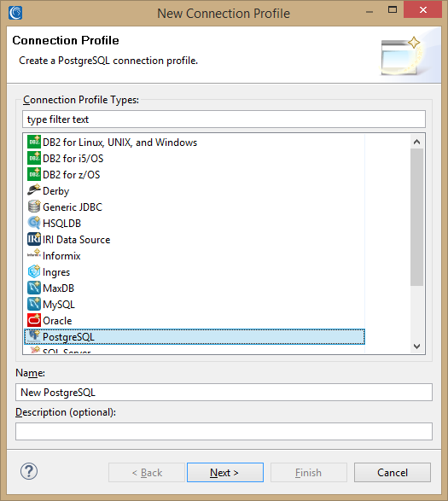Viewport: 448px width, 501px height.
Task: Select "Oracle" profile type
Action: (57, 321)
